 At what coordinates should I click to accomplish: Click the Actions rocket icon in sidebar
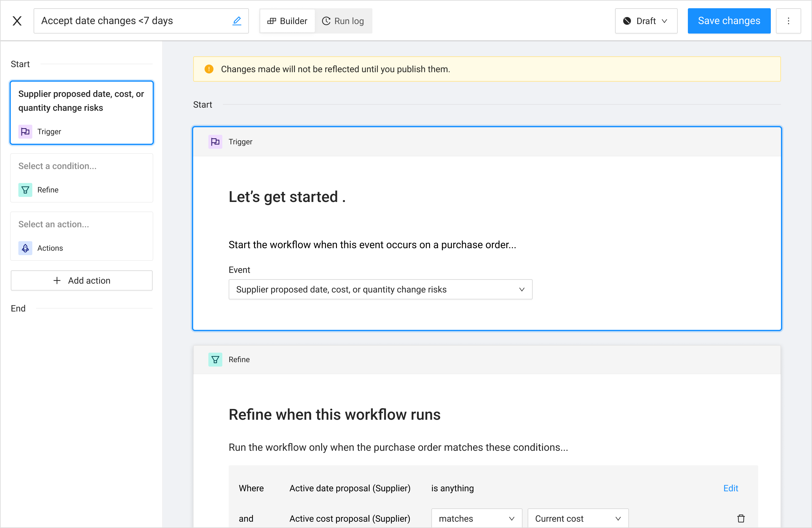pos(25,248)
